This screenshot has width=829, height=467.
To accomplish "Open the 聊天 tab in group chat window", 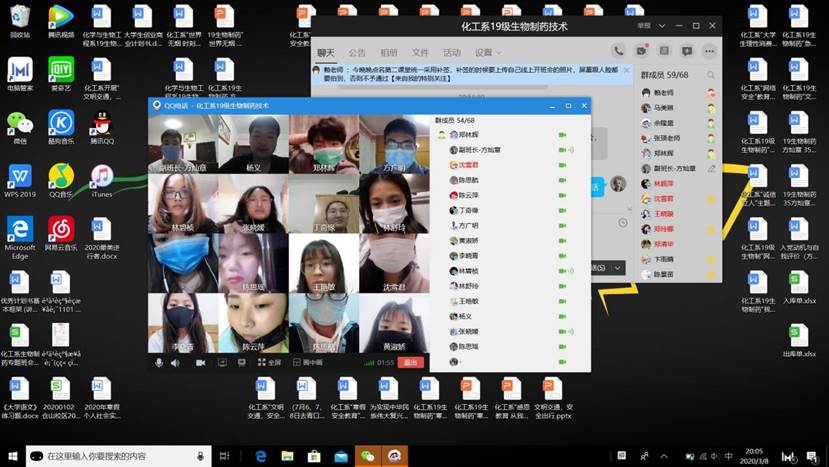I will [326, 52].
